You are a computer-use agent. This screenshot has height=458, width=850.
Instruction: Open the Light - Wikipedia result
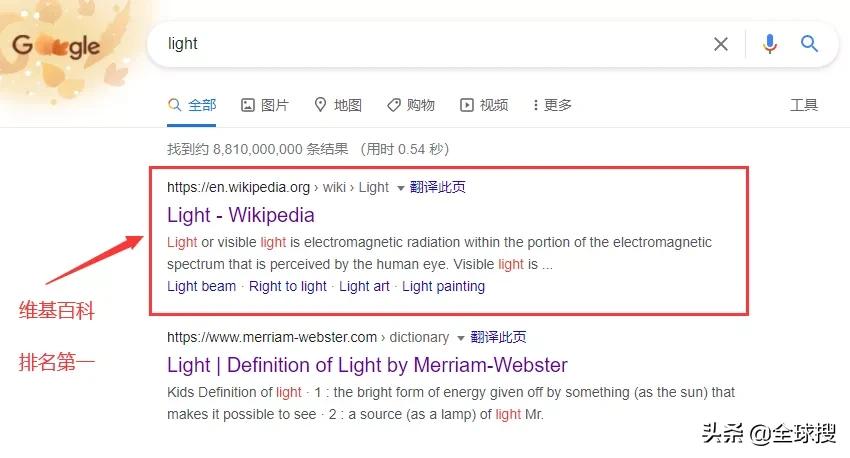[241, 215]
